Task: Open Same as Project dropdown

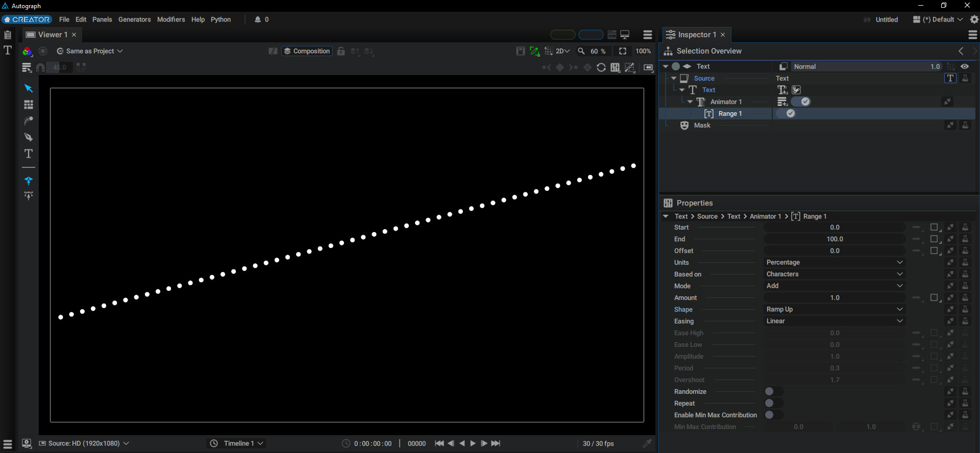Action: point(90,51)
